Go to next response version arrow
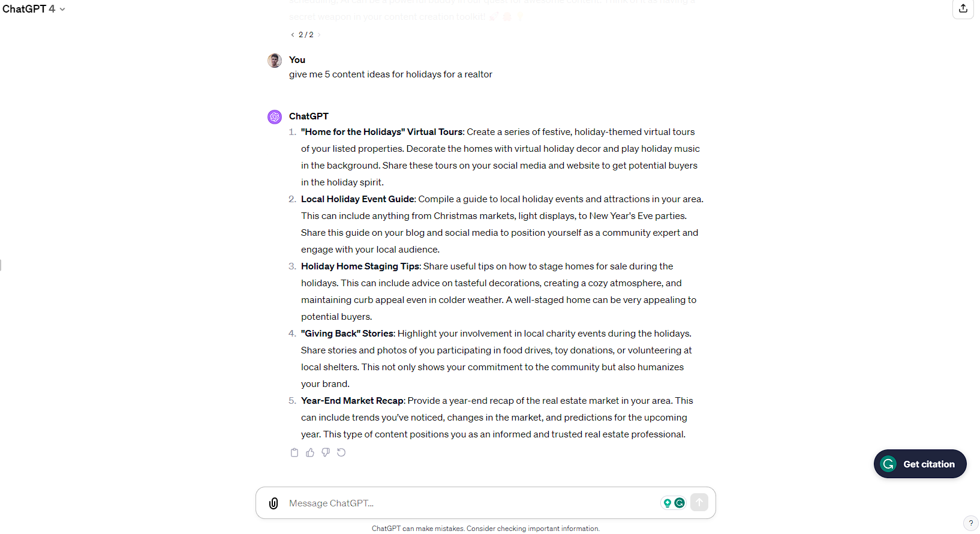 (319, 35)
